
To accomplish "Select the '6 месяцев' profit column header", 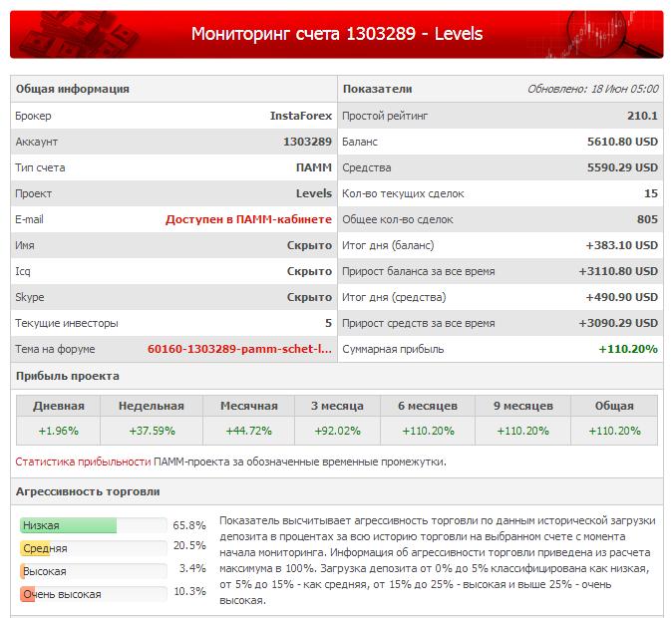I will click(428, 406).
